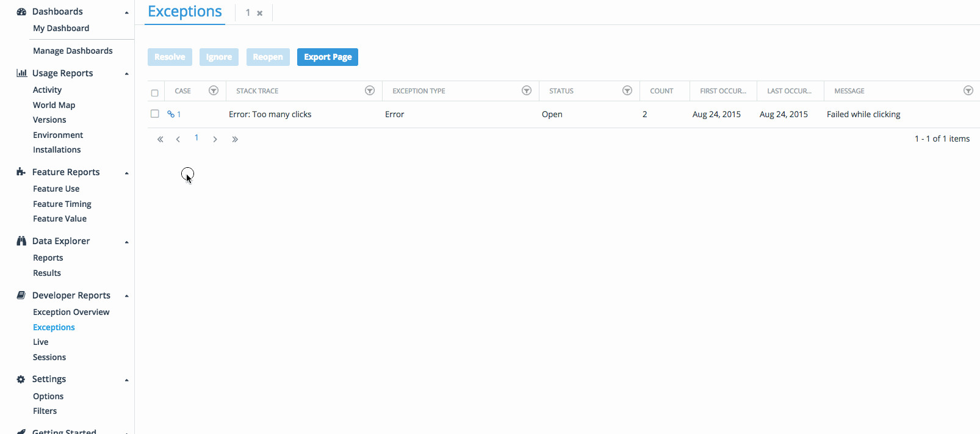Click the Usage Reports heading
The width and height of the screenshot is (980, 434).
click(63, 73)
